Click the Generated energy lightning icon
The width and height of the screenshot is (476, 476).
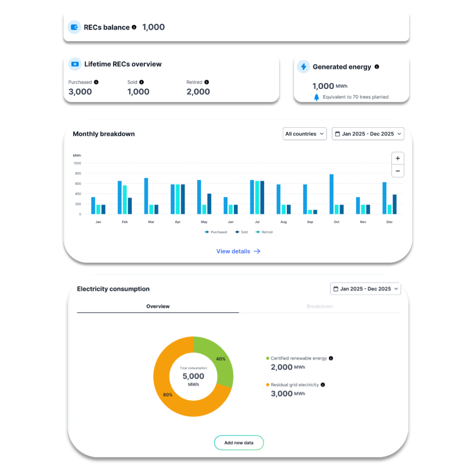(303, 67)
